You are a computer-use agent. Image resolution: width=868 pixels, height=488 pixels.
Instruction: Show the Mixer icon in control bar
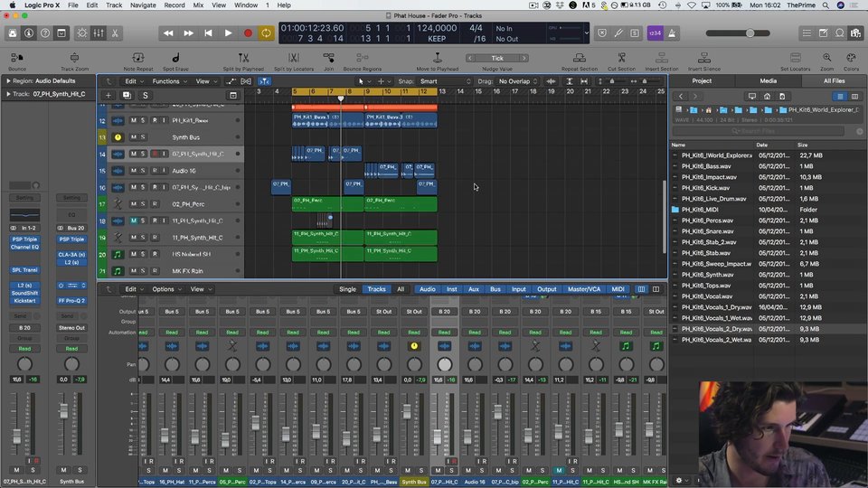(x=99, y=33)
